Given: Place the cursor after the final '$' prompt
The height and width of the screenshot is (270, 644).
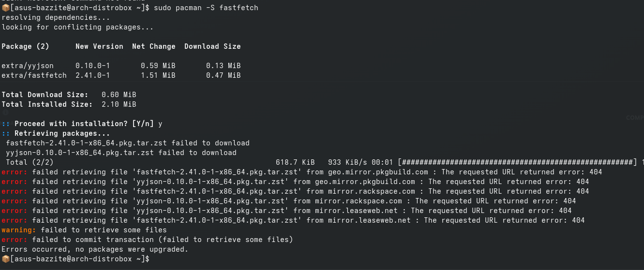Looking at the screenshot, I should pyautogui.click(x=151, y=259).
